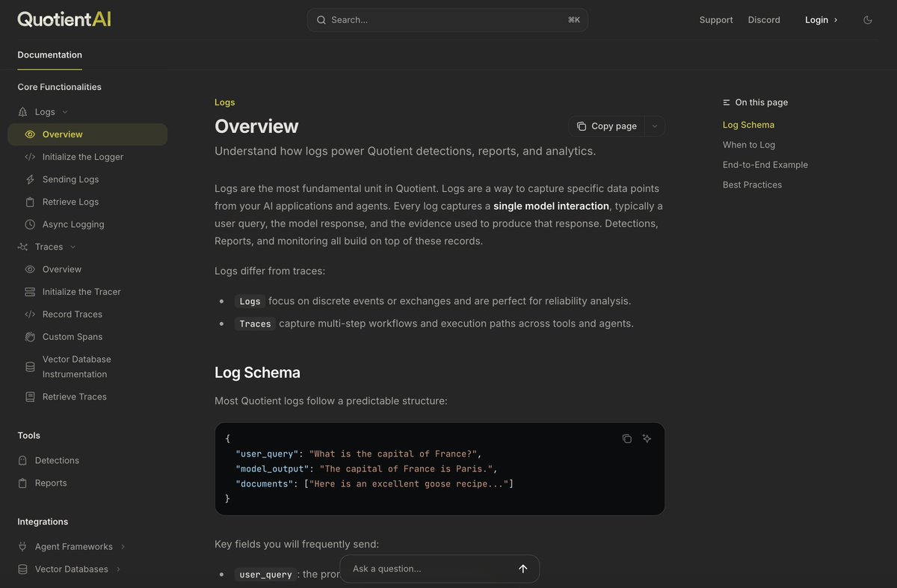The image size is (897, 588).
Task: Open the Support link
Action: click(x=716, y=20)
